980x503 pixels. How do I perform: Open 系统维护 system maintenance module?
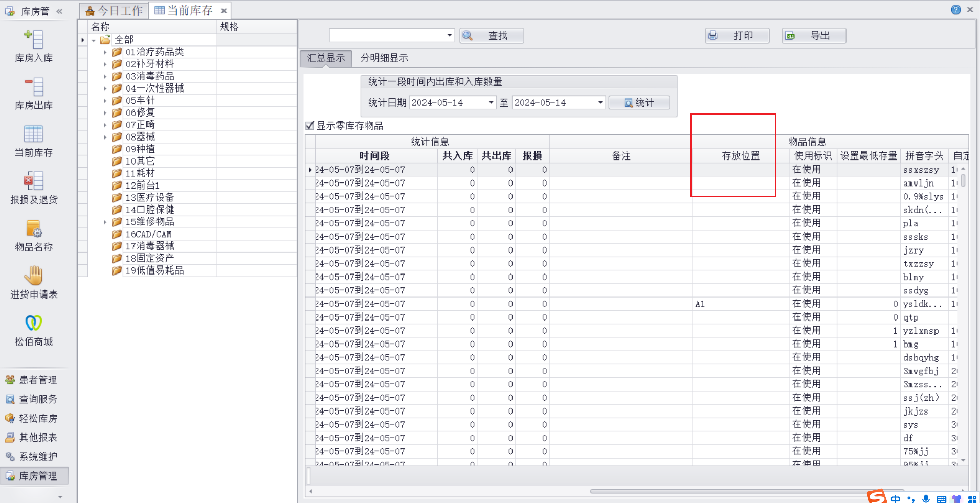click(31, 456)
